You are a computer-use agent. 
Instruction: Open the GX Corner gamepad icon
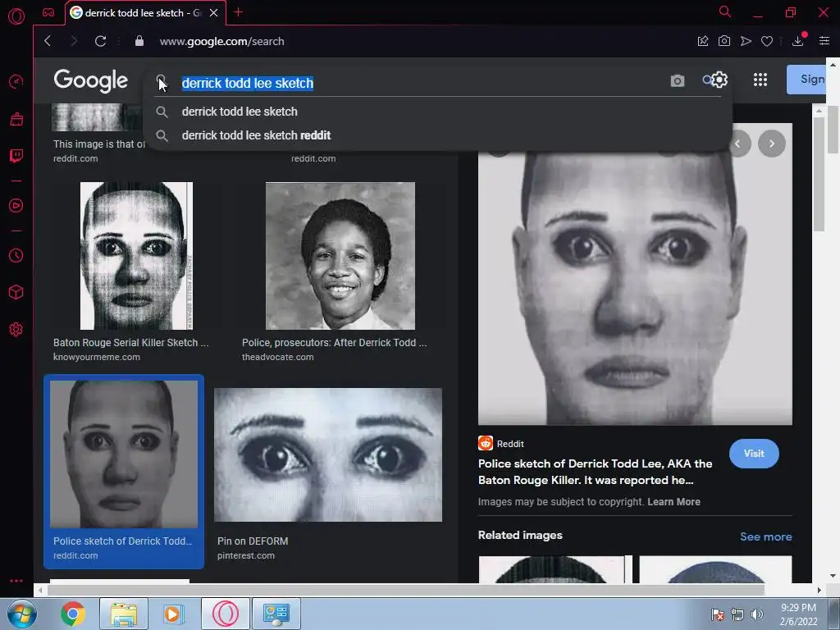pyautogui.click(x=48, y=12)
